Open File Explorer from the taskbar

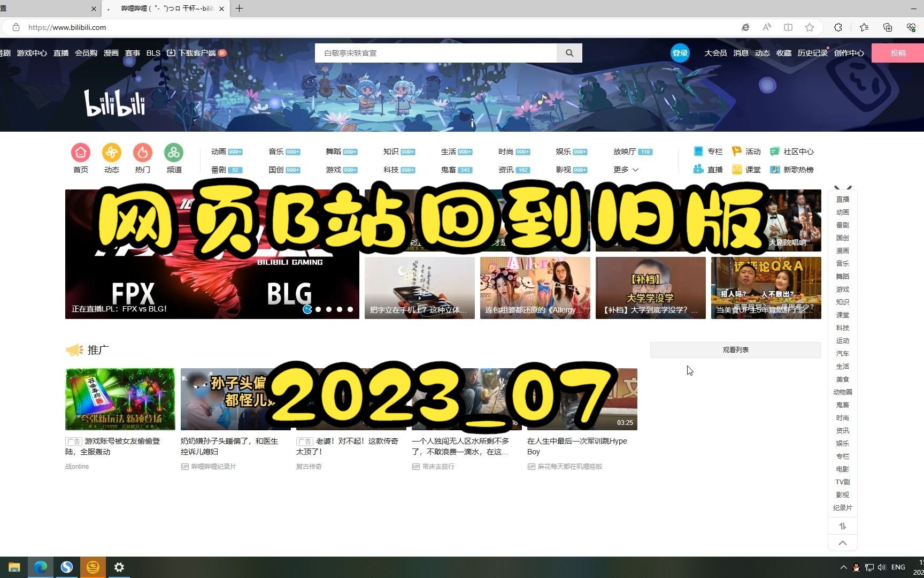point(14,567)
